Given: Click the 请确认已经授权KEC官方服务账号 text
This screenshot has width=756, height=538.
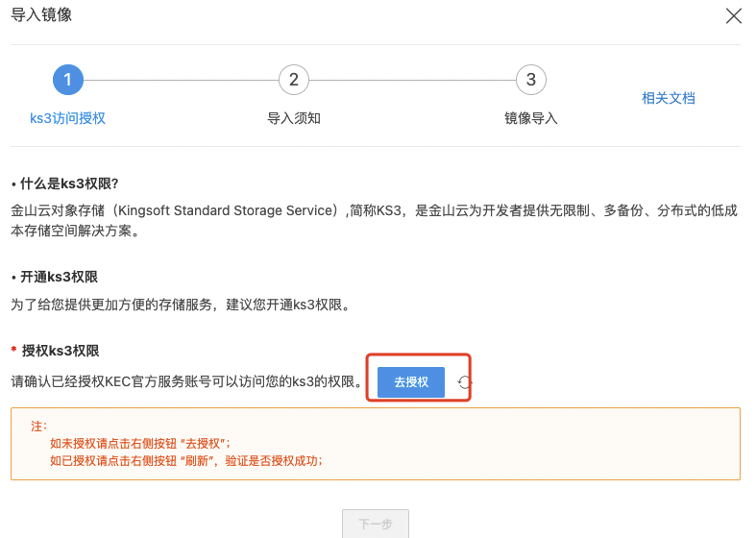Looking at the screenshot, I should 187,382.
